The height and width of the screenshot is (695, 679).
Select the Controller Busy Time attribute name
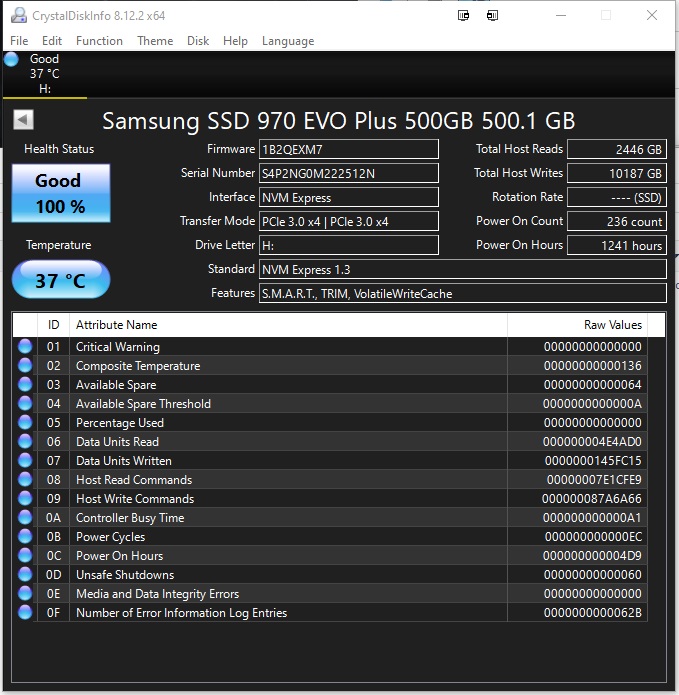point(130,518)
